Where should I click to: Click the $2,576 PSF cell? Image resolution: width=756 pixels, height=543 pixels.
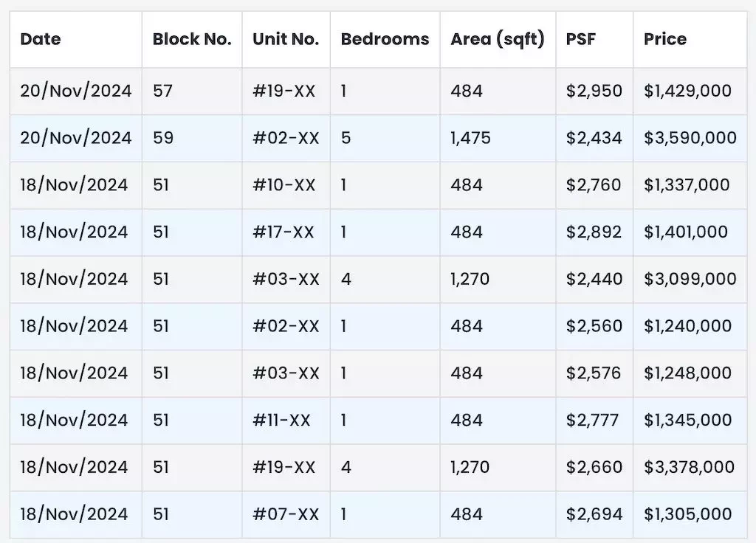[x=594, y=373]
